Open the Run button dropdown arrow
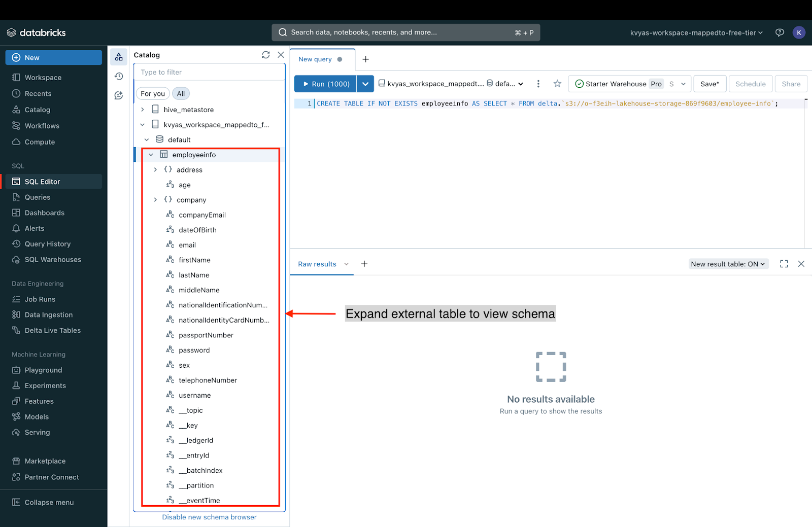Screen dimensions: 812x527 [365, 84]
